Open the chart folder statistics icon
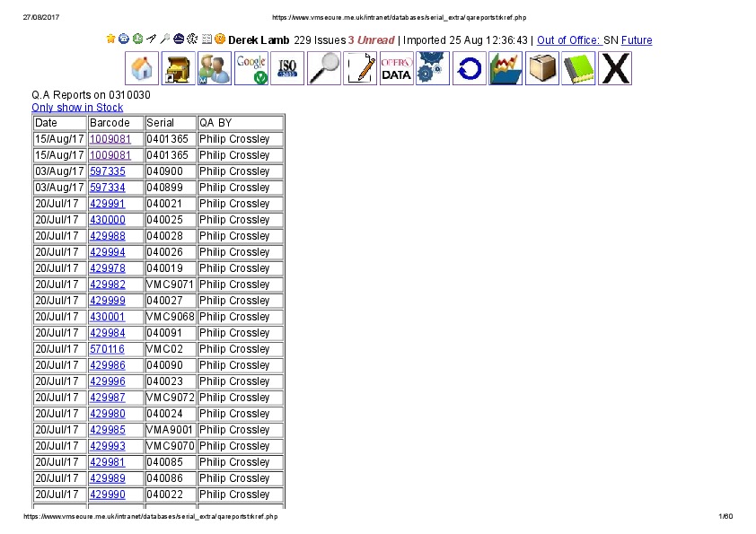 [505, 69]
